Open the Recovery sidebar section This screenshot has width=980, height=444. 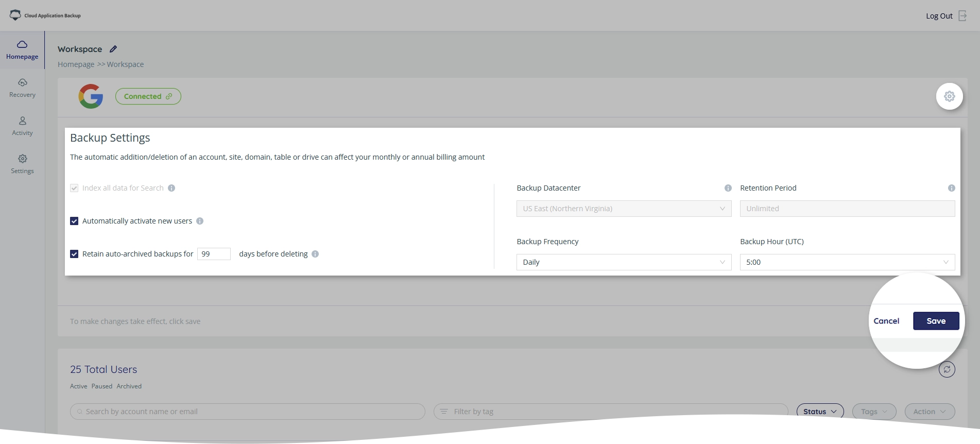coord(22,88)
